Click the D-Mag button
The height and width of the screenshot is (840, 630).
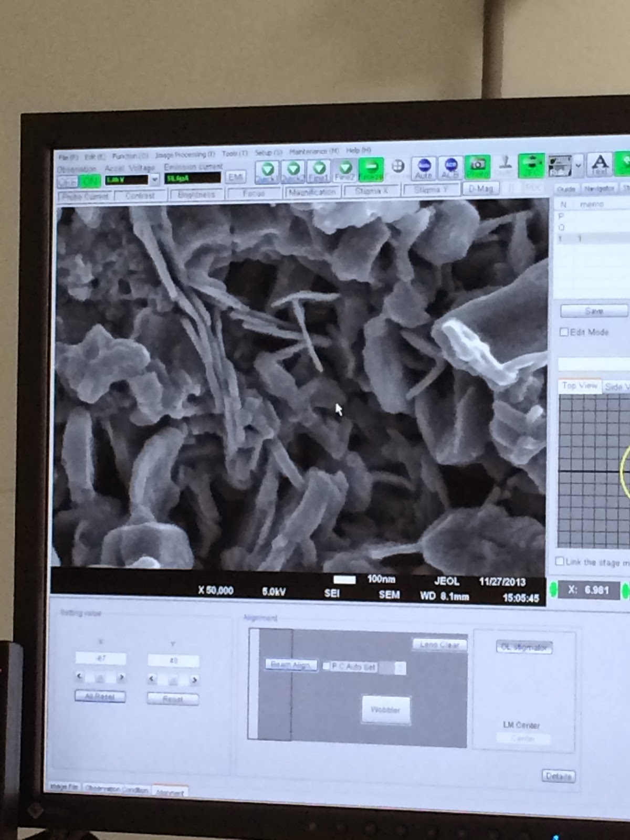tap(481, 188)
